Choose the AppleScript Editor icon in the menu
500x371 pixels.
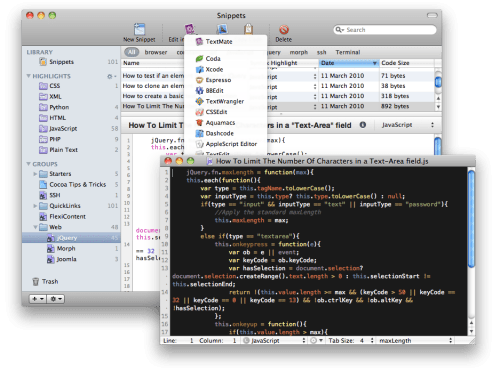tap(199, 144)
